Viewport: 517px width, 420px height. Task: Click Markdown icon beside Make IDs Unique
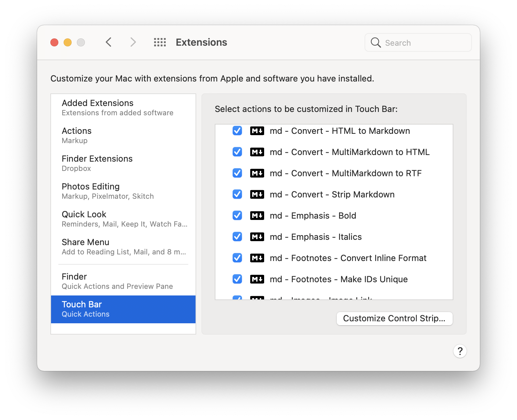pos(257,279)
